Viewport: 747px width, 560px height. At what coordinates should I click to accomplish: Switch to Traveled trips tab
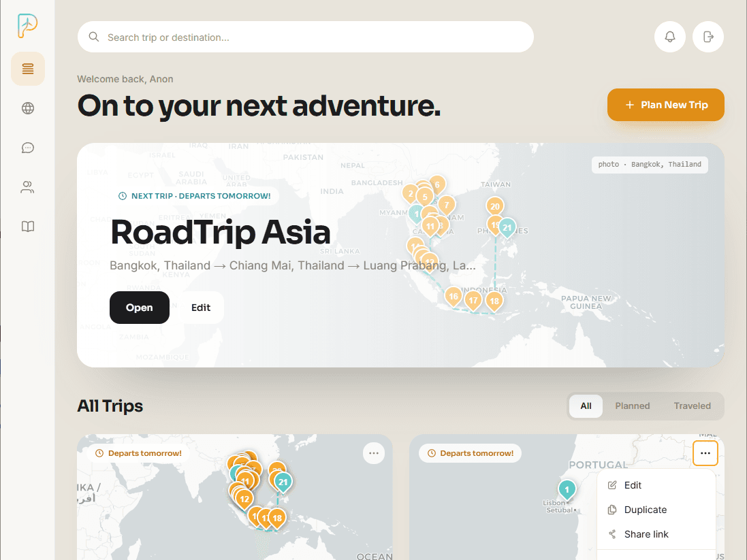pyautogui.click(x=693, y=406)
